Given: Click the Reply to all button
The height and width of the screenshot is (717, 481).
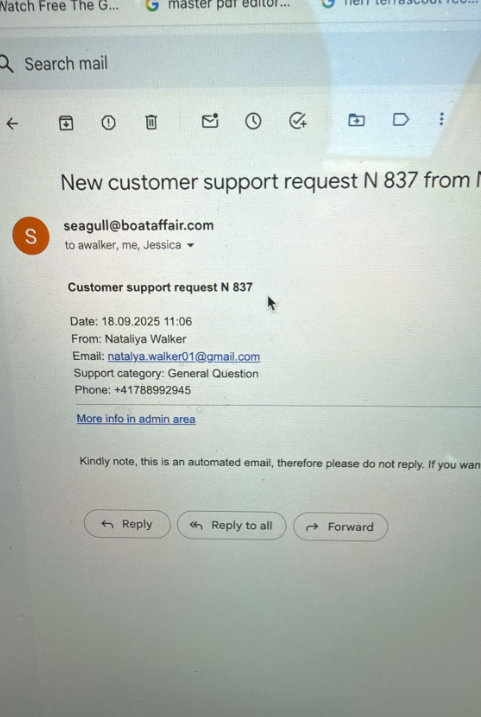Looking at the screenshot, I should pos(231,525).
